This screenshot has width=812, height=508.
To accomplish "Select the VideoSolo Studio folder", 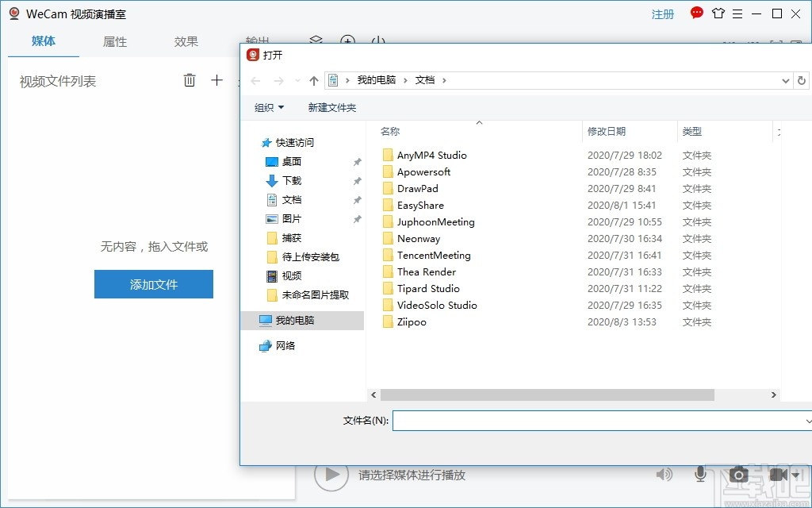I will tap(437, 305).
